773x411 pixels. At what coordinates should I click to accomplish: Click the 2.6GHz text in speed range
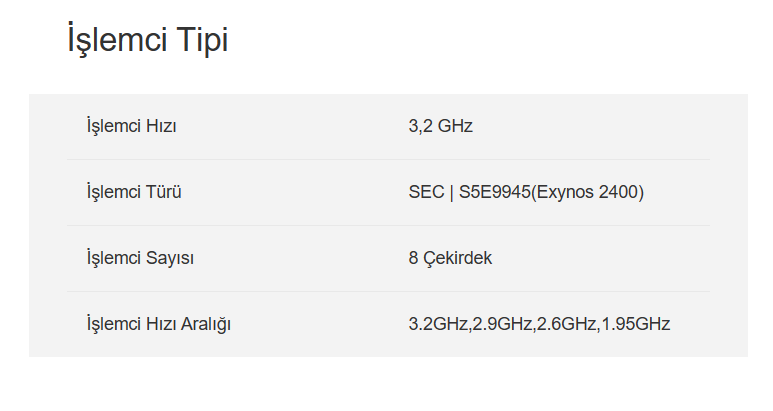coord(566,324)
